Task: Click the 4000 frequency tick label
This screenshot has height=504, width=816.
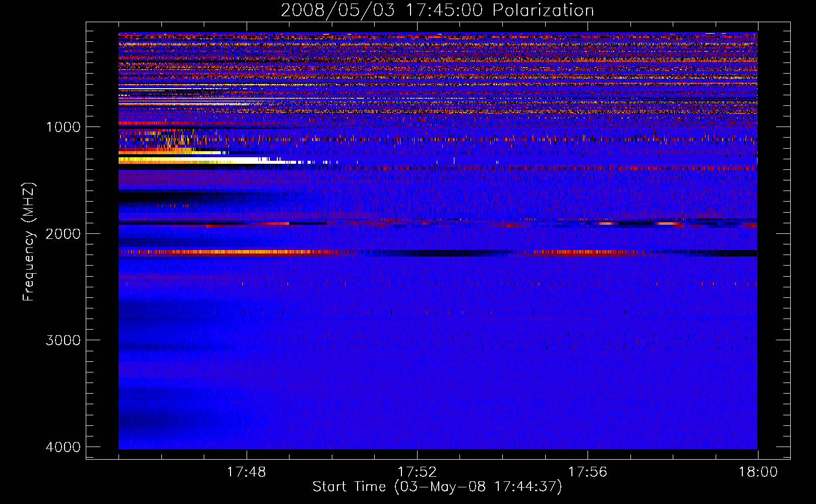Action: click(x=63, y=447)
